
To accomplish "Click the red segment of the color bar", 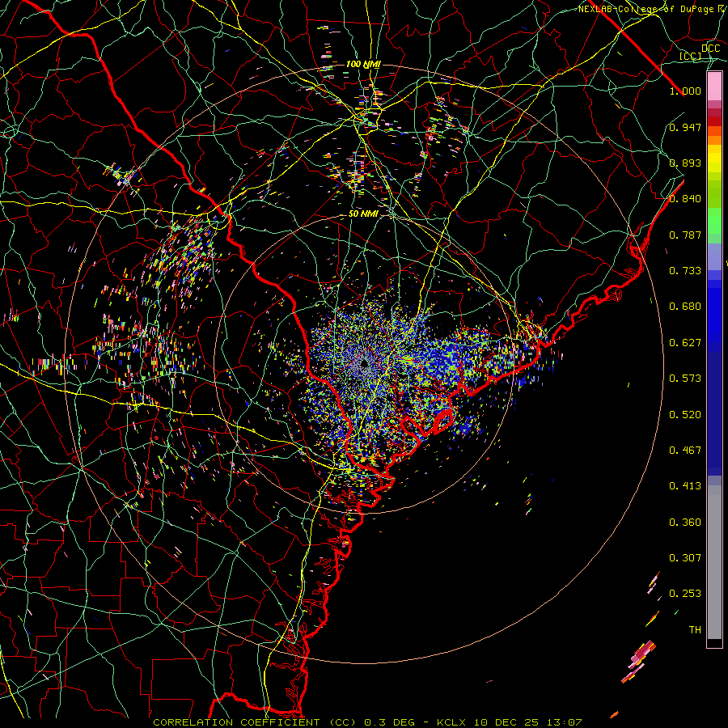I will coord(714,121).
